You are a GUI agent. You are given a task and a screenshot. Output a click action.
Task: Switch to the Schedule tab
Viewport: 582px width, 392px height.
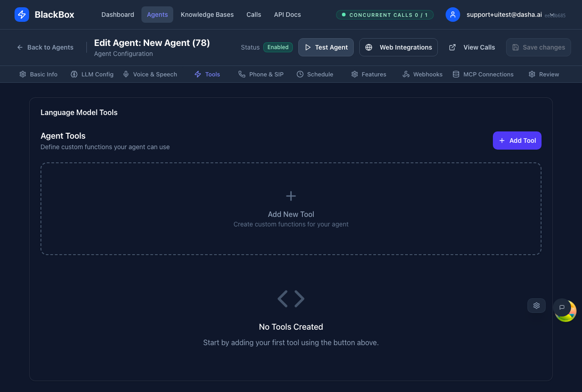pyautogui.click(x=315, y=74)
